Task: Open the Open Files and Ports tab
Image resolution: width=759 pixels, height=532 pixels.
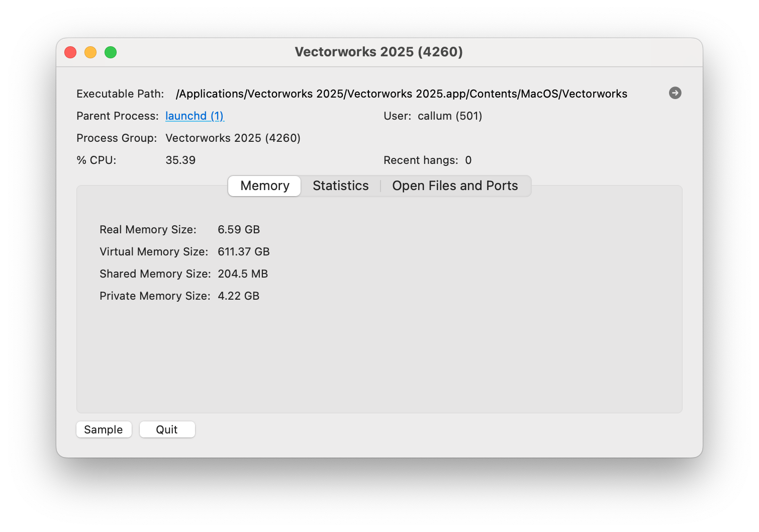Action: click(454, 186)
